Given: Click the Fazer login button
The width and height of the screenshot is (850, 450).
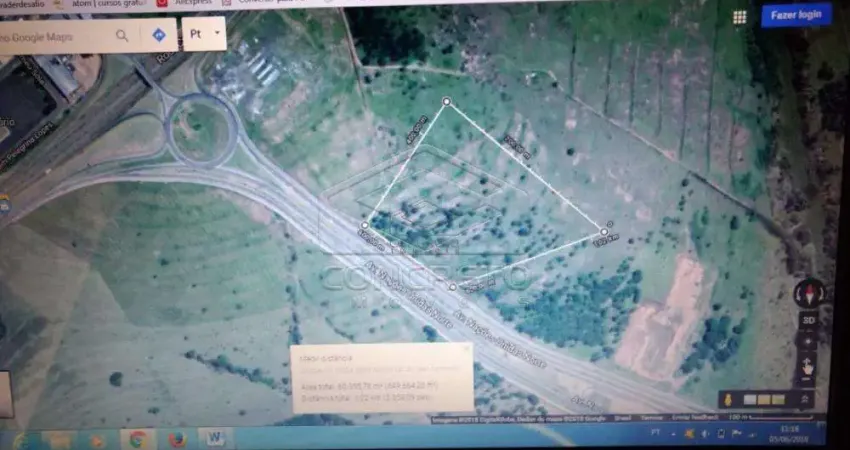Looking at the screenshot, I should coord(796,15).
